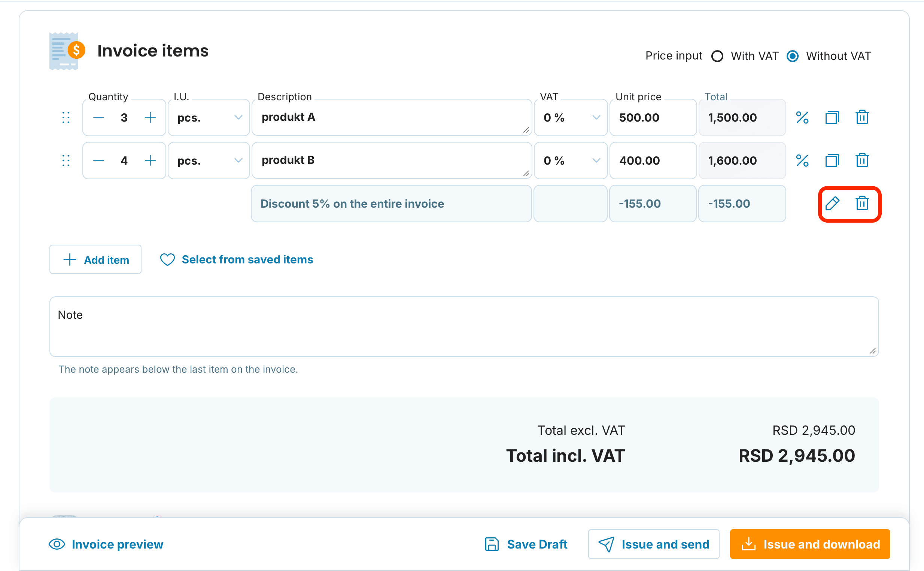Screen dimensions: 924x571
Task: Click the discount percent icon for produkt A
Action: pyautogui.click(x=802, y=117)
